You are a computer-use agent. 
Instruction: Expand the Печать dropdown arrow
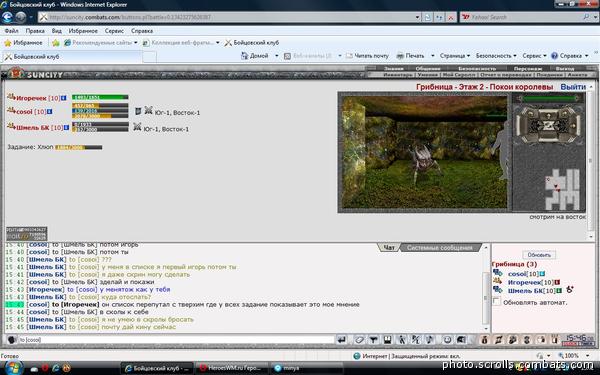433,56
